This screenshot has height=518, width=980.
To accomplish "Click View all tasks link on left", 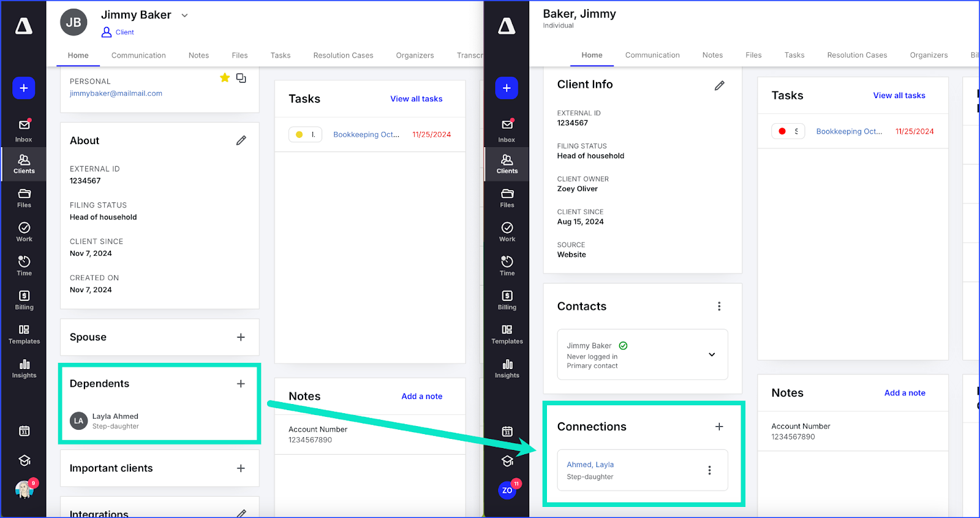I will pos(416,99).
